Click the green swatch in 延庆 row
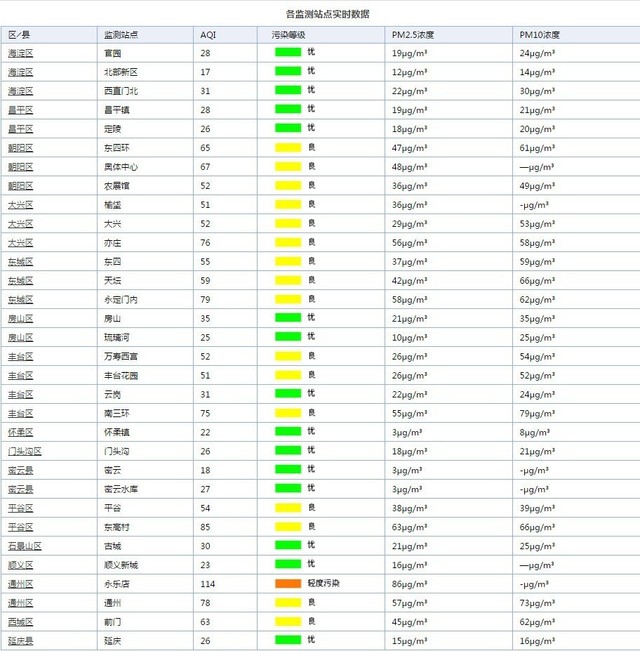Viewport: 640px width, 651px height. (288, 640)
